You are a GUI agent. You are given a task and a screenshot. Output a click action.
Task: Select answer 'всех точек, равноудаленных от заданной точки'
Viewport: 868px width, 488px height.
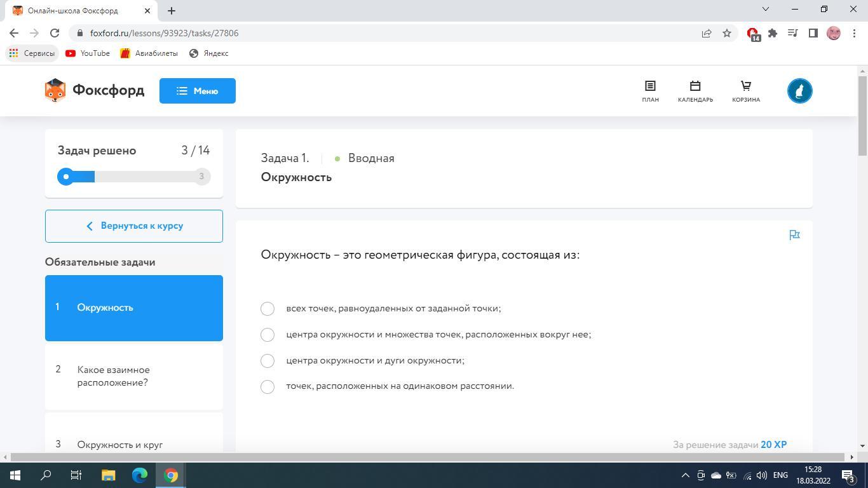pyautogui.click(x=268, y=309)
